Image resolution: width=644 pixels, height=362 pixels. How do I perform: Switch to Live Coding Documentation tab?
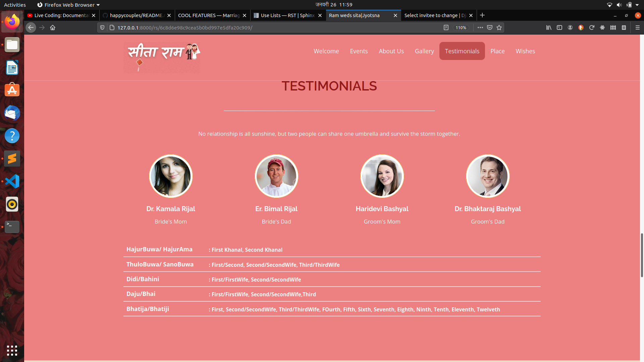(x=61, y=15)
